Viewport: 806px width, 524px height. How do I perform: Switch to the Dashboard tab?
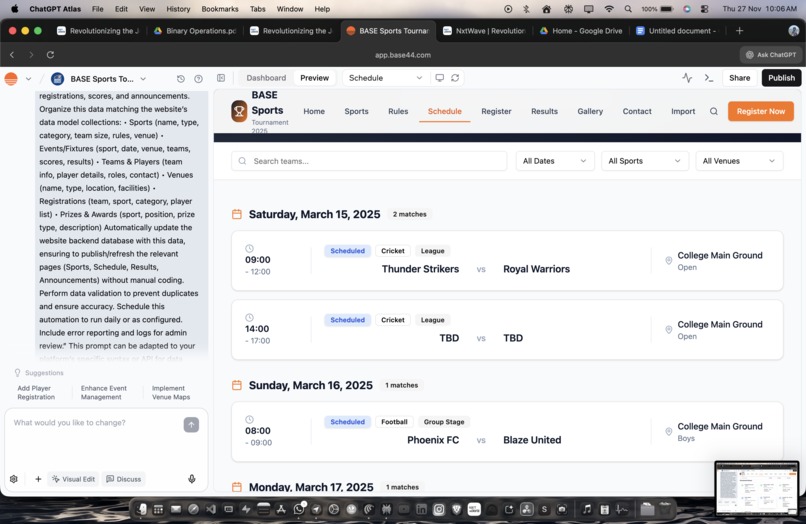coord(266,78)
